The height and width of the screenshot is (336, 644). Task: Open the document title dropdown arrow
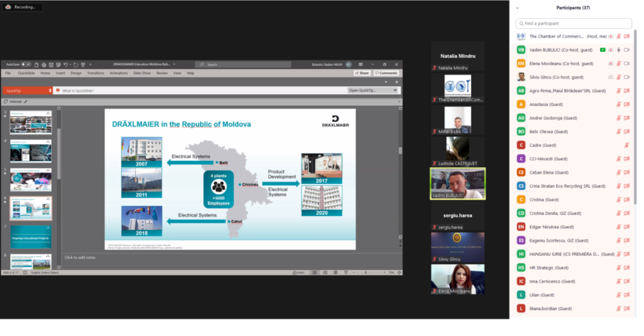click(174, 65)
